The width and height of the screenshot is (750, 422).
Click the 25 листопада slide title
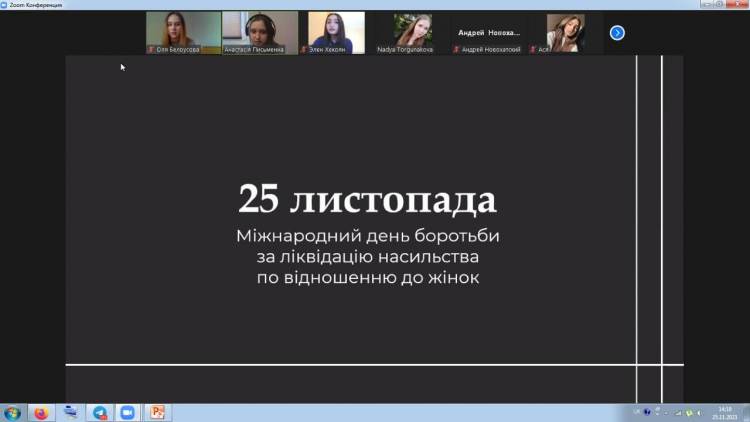coord(367,199)
